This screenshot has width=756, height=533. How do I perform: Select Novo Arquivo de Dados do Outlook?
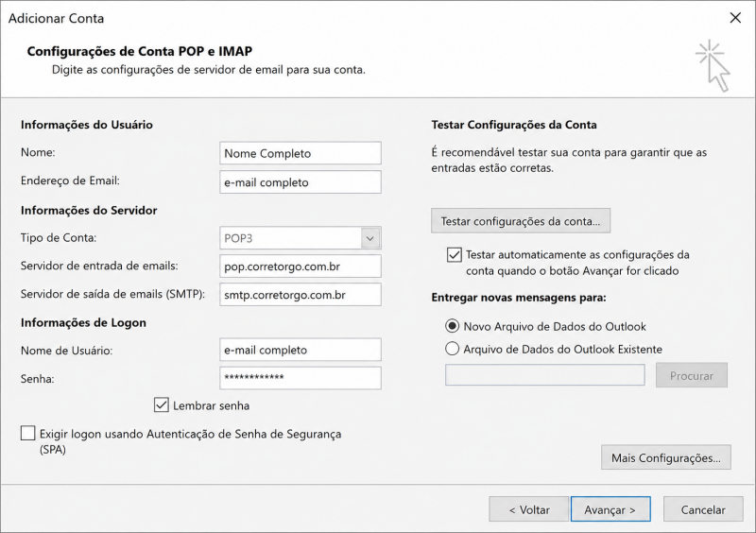pos(452,326)
